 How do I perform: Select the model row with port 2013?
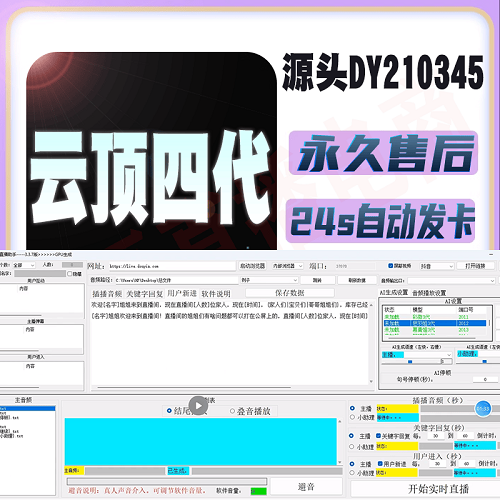pyautogui.click(x=435, y=330)
